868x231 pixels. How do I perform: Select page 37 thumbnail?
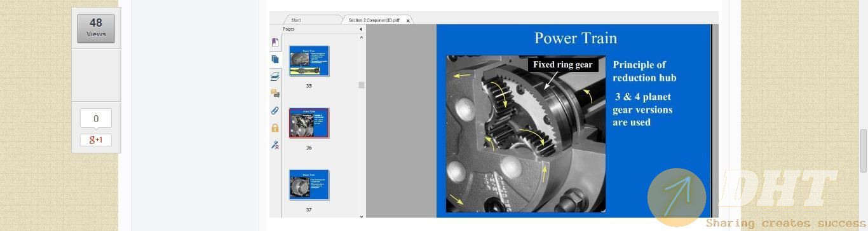(309, 185)
